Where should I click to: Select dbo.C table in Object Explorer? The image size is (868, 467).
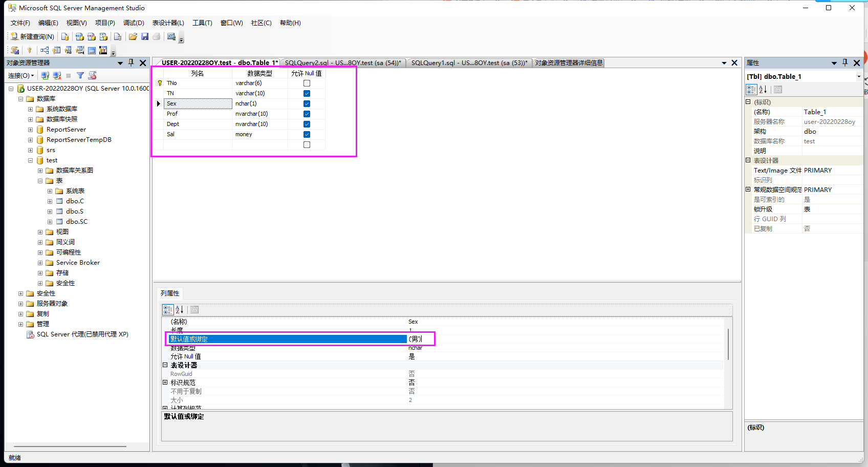75,201
